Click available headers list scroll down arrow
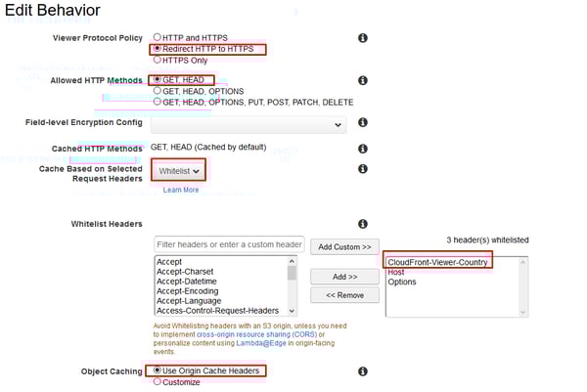This screenshot has width=587, height=392. tap(292, 311)
